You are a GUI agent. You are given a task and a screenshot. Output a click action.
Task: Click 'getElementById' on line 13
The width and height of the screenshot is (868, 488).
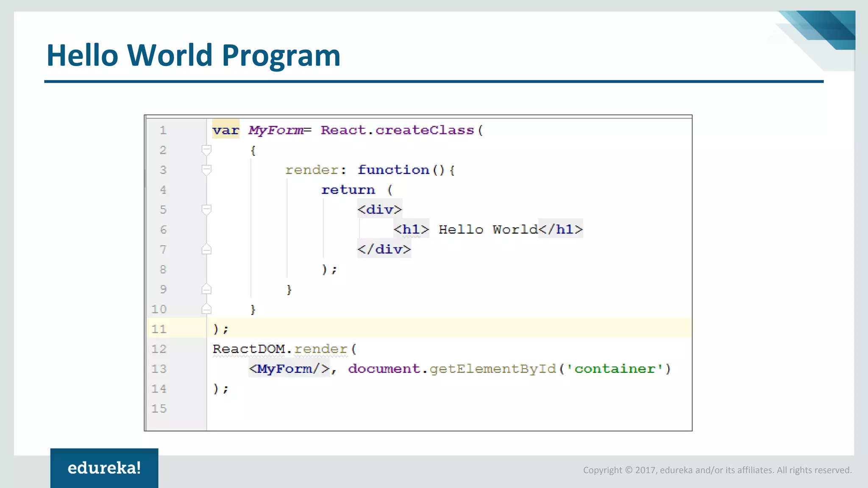tap(492, 369)
